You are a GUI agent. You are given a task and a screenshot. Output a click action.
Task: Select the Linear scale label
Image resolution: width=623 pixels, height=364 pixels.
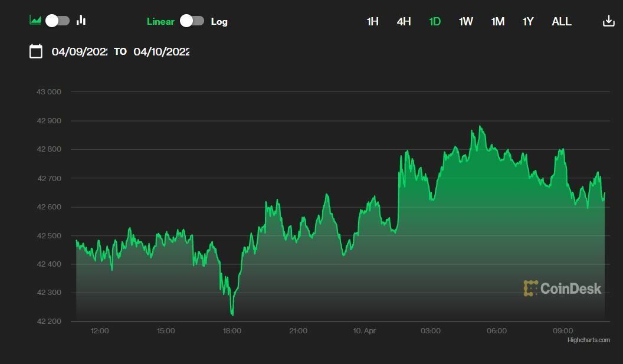160,21
